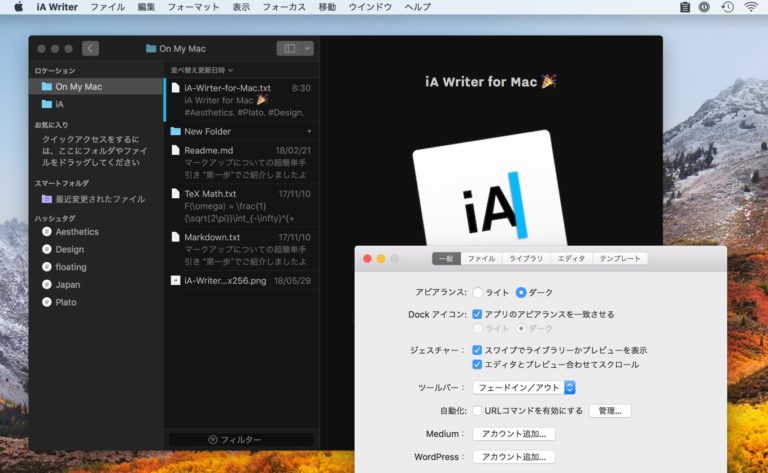
Task: Click the フィルター filter field
Action: pos(241,440)
